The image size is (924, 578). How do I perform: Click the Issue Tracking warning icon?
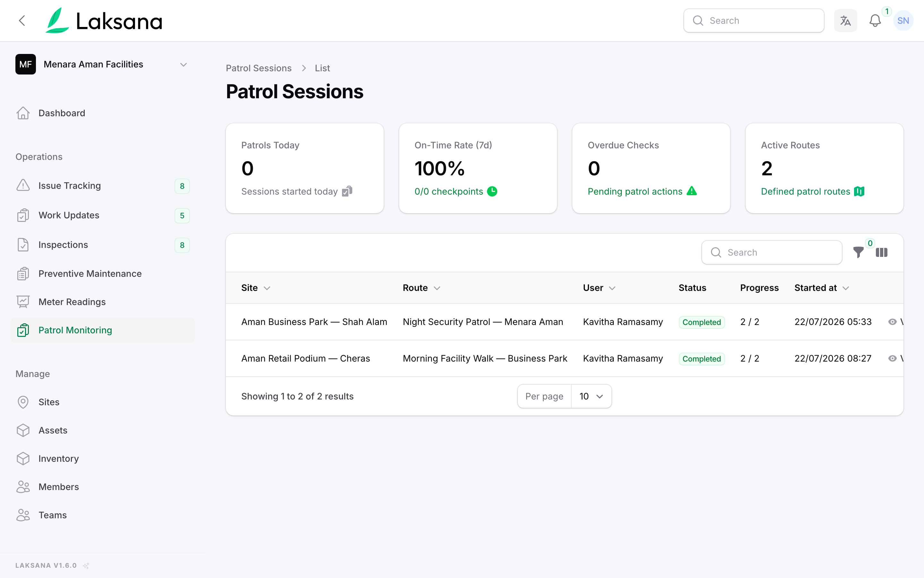click(x=23, y=185)
